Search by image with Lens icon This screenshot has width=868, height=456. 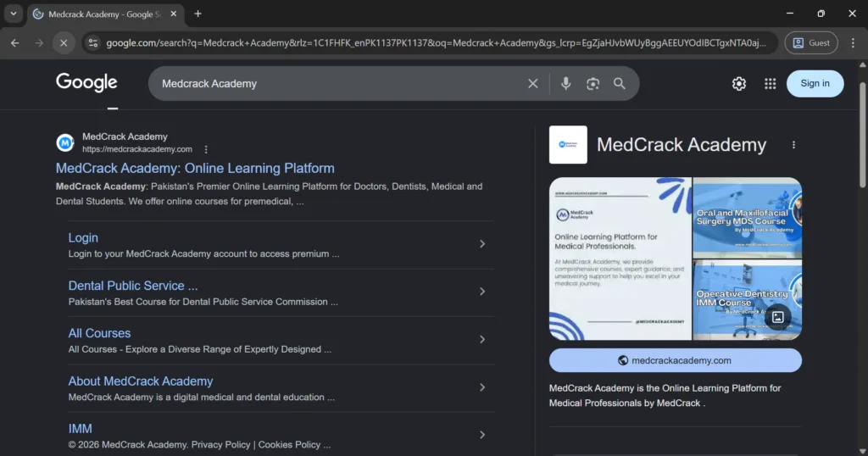pos(593,84)
